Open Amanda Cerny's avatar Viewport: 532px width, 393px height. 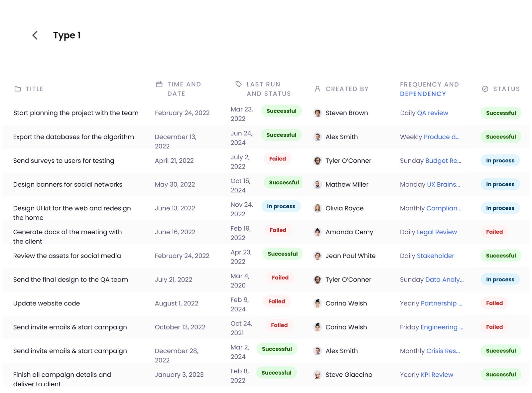coord(318,232)
